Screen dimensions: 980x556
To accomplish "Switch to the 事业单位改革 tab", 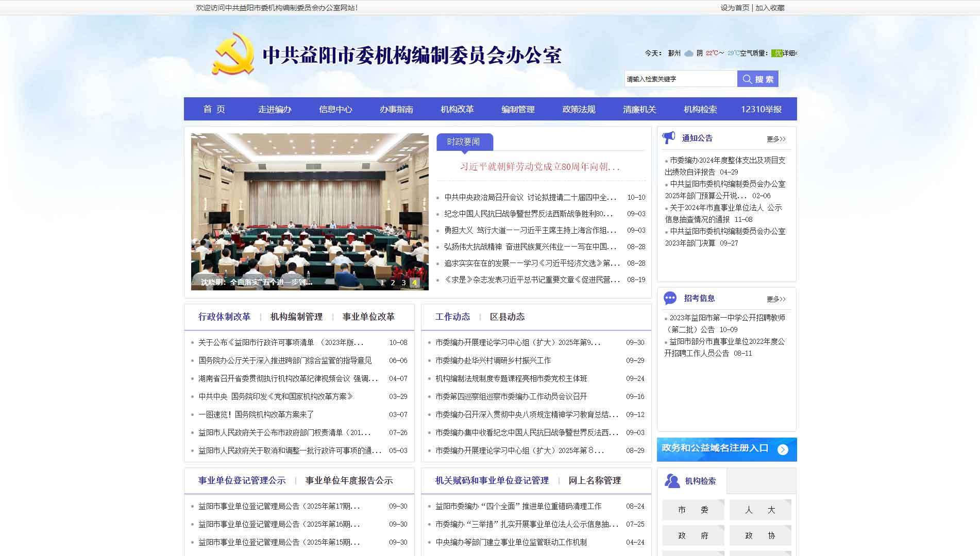I will coord(368,317).
